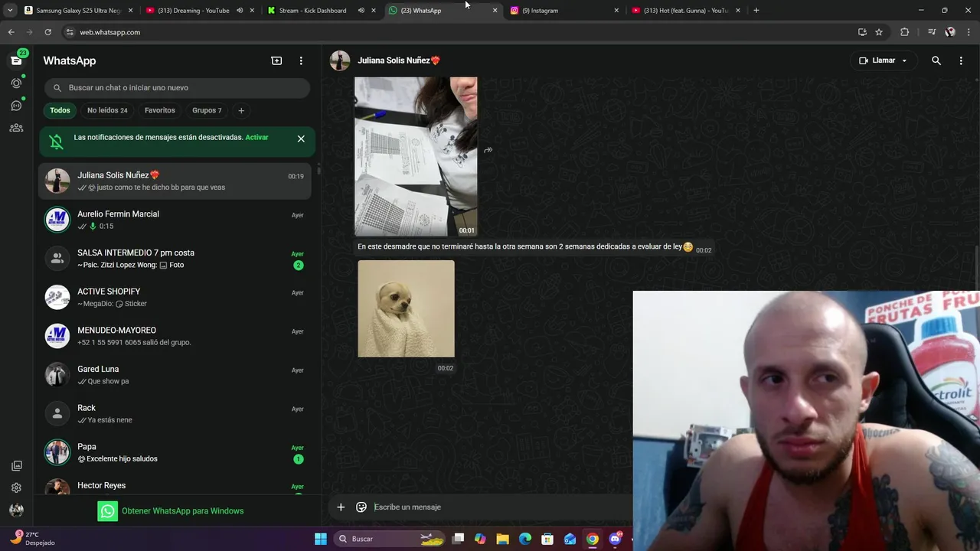Bookmark this page with star icon
The width and height of the screenshot is (980, 551).
879,32
